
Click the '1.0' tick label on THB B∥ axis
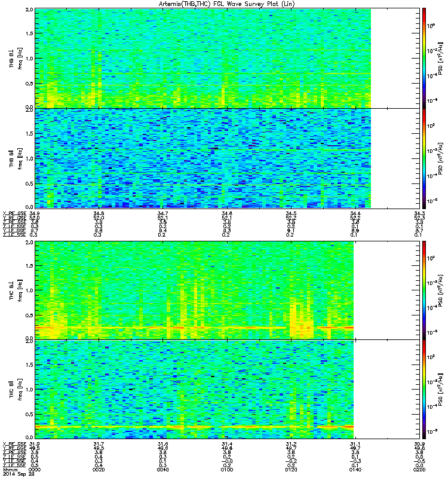pos(29,158)
